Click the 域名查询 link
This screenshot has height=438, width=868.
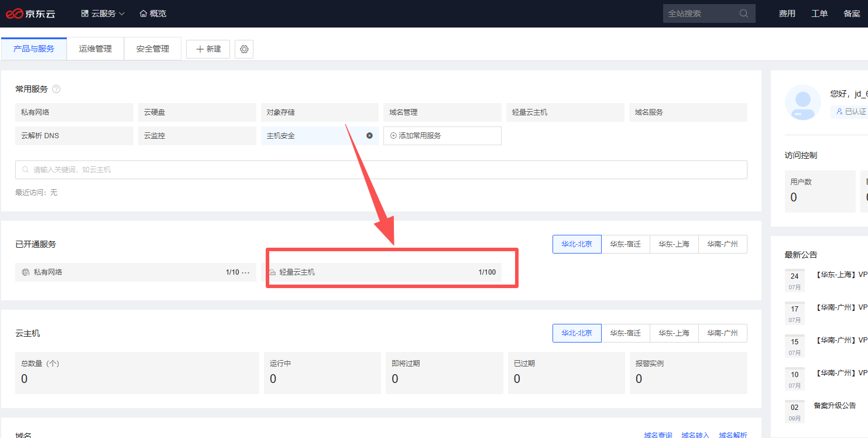(658, 434)
